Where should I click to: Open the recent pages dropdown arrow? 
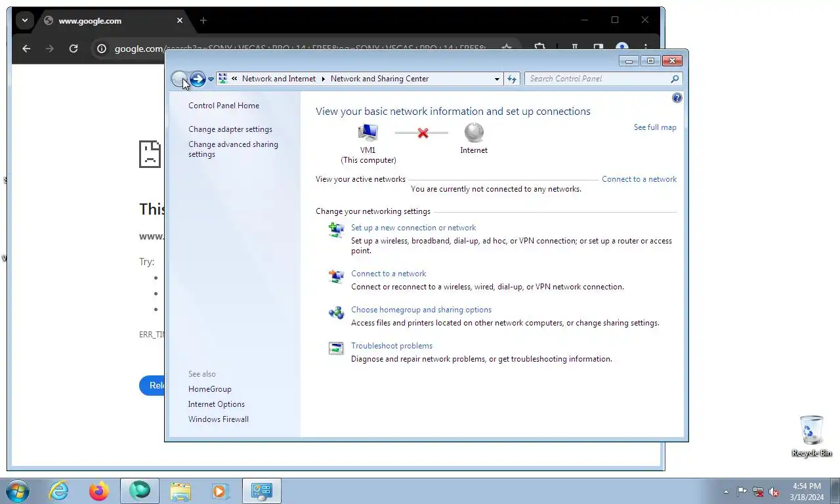[211, 79]
